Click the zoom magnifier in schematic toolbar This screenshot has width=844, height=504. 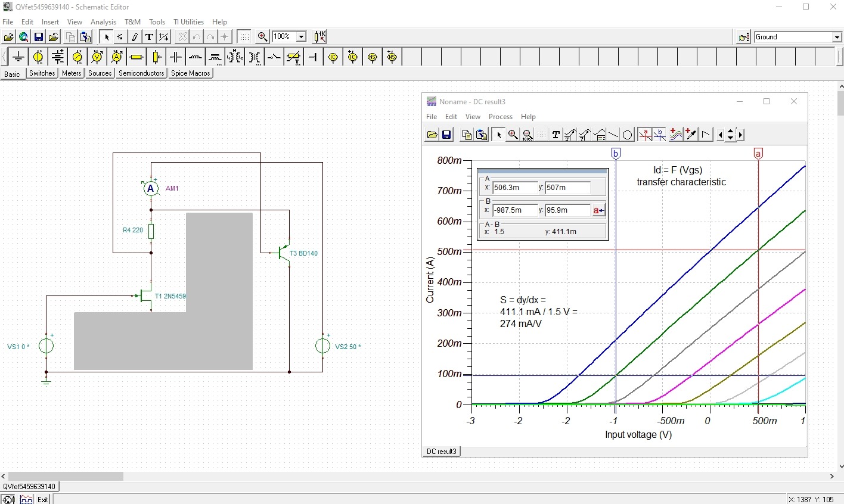coord(262,37)
